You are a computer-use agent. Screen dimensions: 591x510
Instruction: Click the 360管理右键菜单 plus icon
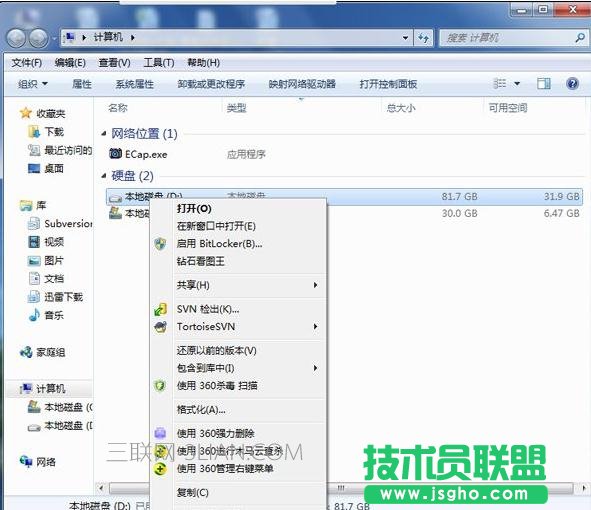160,469
